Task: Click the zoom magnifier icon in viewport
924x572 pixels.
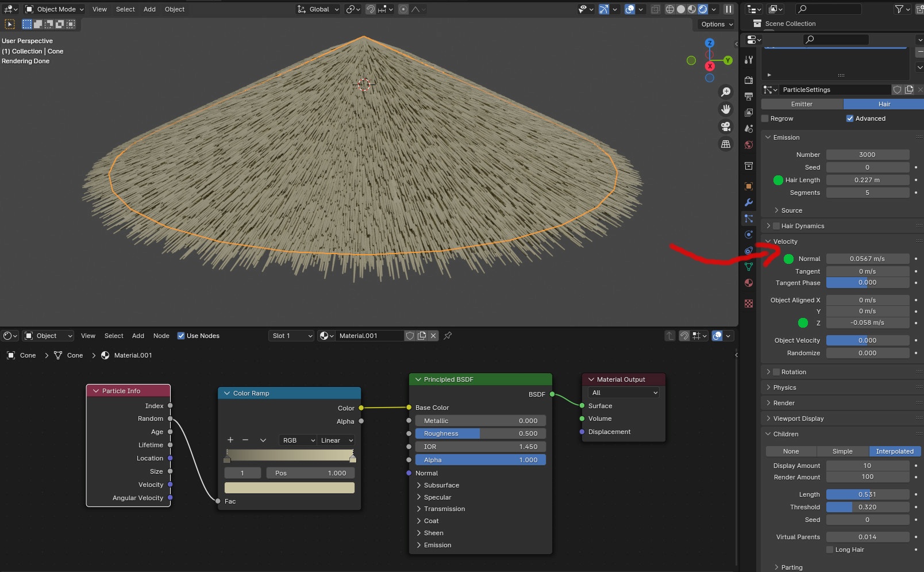Action: tap(726, 92)
